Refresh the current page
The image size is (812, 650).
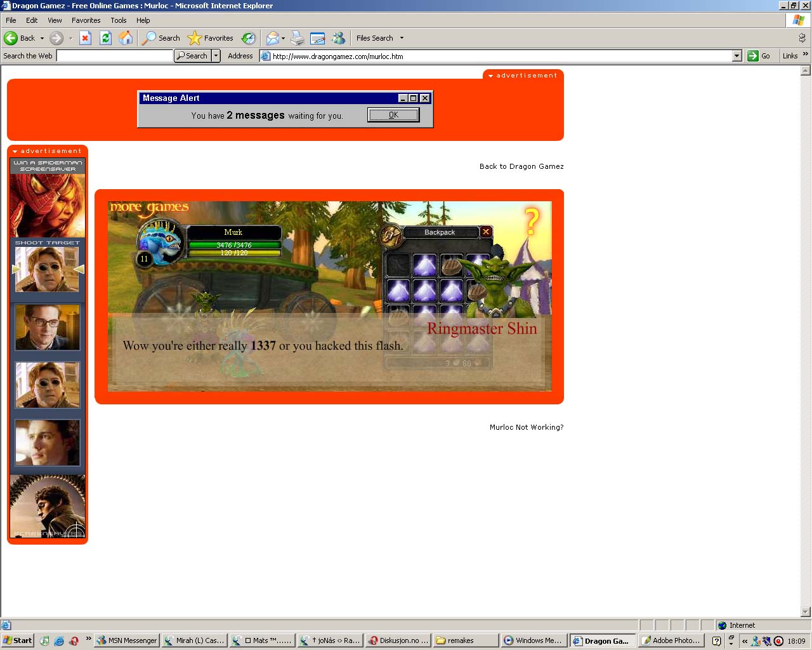pos(105,38)
